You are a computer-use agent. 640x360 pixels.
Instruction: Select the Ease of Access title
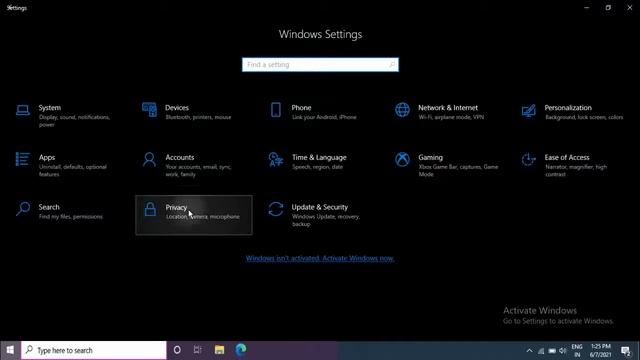coord(567,158)
